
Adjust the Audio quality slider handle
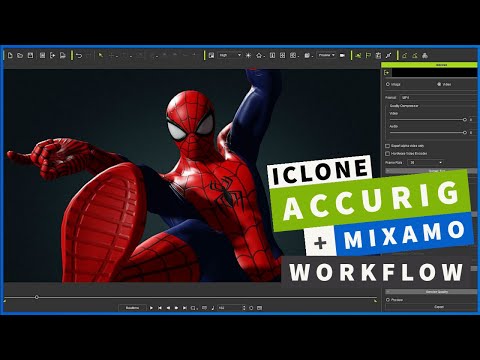[465, 133]
